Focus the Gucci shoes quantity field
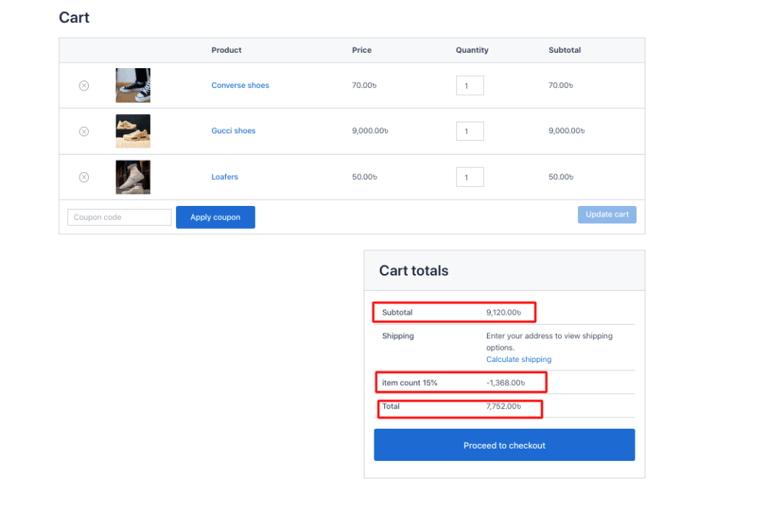The image size is (784, 532). 469,132
